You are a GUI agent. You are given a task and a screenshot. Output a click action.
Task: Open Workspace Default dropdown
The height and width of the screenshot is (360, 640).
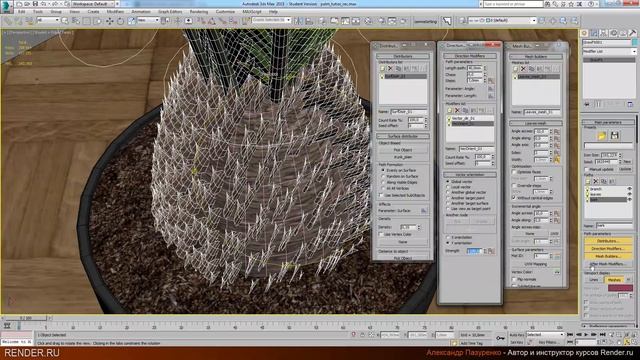pyautogui.click(x=93, y=4)
